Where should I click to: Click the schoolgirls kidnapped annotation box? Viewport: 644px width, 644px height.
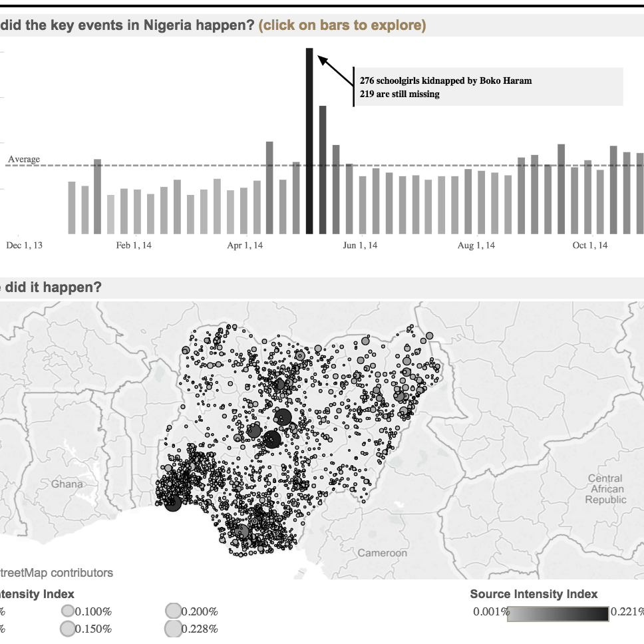pos(489,87)
